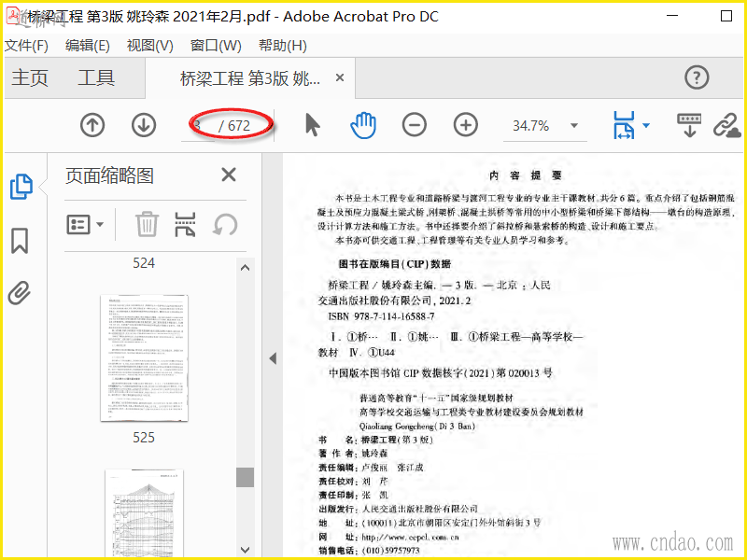Select the bridge diagram page thumbnail
This screenshot has height=560, width=747.
[x=144, y=513]
